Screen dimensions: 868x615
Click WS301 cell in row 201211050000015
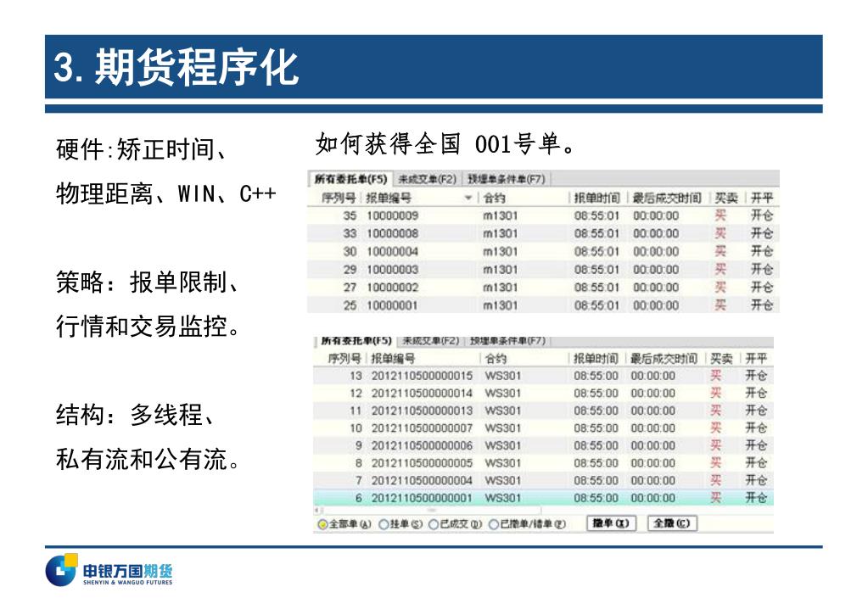[x=503, y=375]
